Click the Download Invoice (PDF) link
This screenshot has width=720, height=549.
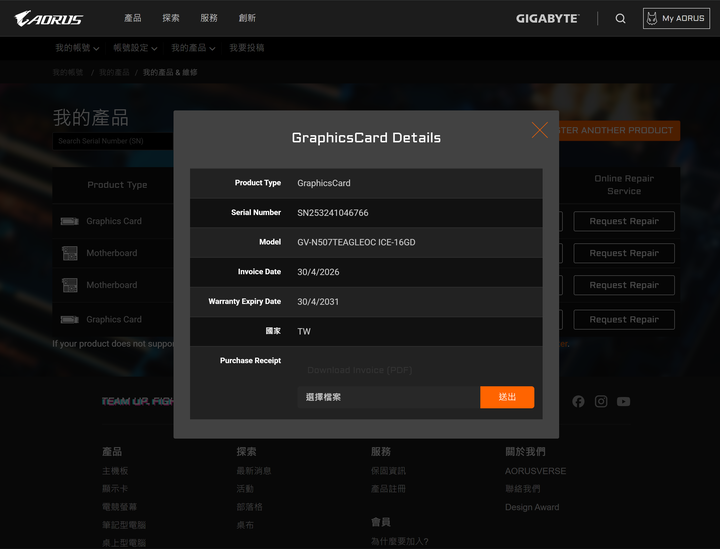[x=360, y=370]
